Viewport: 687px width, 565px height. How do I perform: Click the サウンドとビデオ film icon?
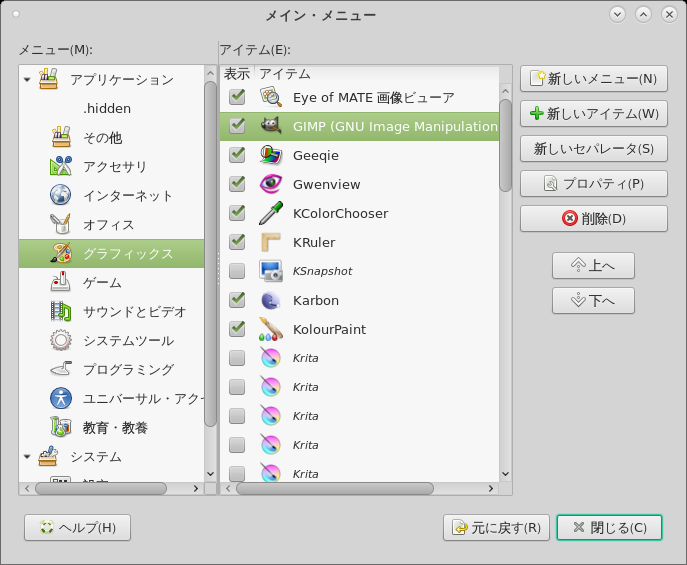coord(61,311)
